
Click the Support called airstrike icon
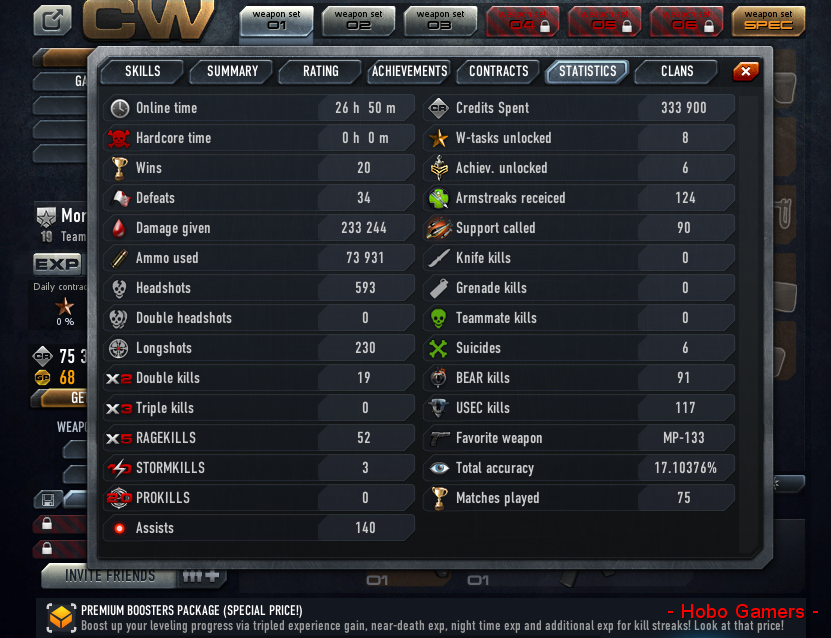tap(439, 228)
